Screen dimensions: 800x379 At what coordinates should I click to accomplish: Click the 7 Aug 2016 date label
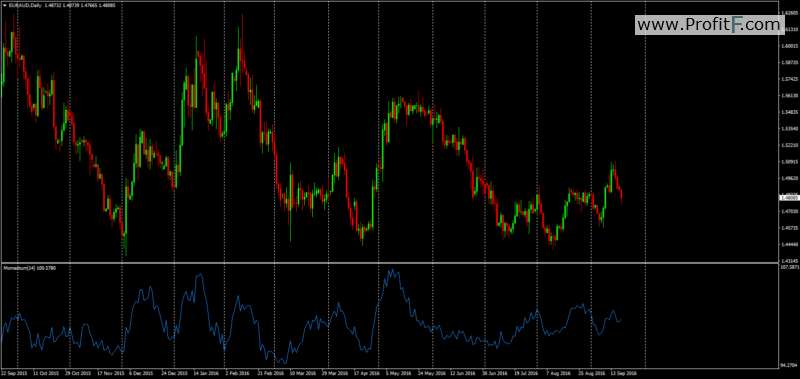pos(558,373)
